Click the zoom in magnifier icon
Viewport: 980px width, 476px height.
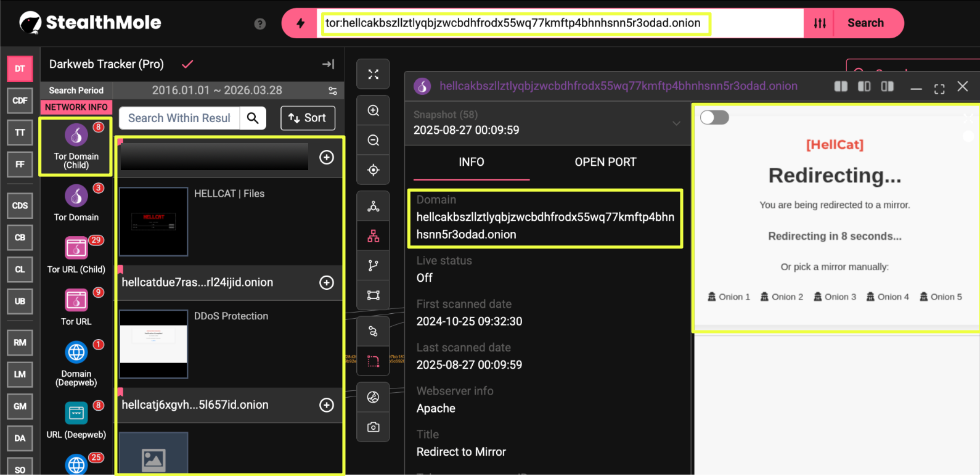point(373,111)
